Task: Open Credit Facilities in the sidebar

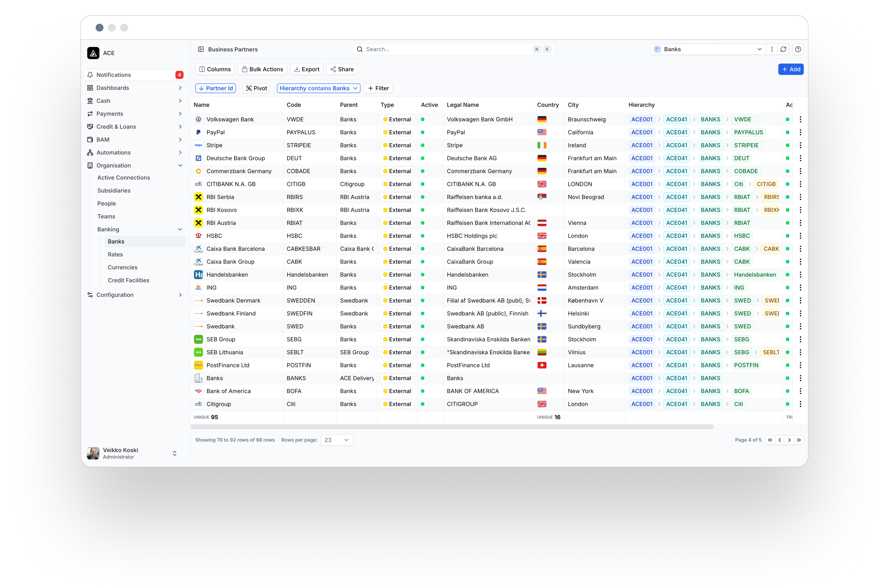Action: pyautogui.click(x=128, y=280)
